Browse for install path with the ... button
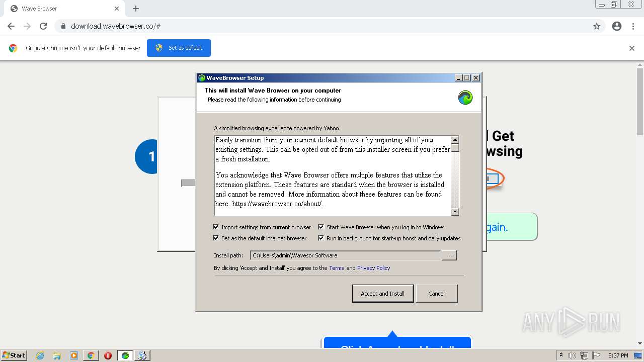Image resolution: width=644 pixels, height=362 pixels. pos(449,255)
